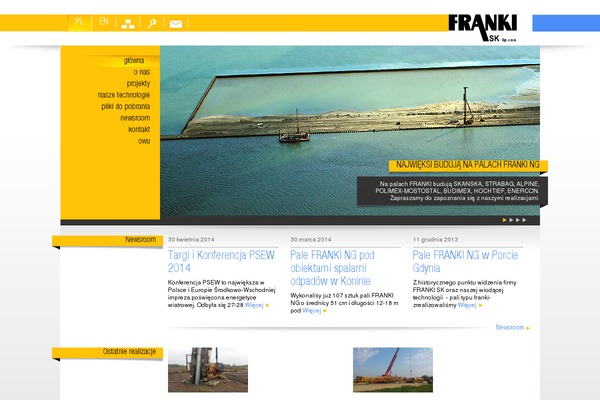Open kontakt menu item
Viewport: 600px width, 400px height.
[x=139, y=129]
